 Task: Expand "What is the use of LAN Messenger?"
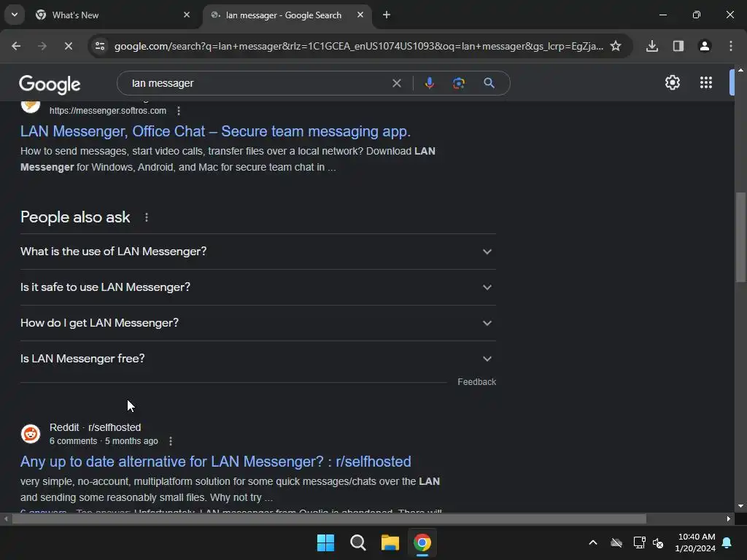click(258, 252)
